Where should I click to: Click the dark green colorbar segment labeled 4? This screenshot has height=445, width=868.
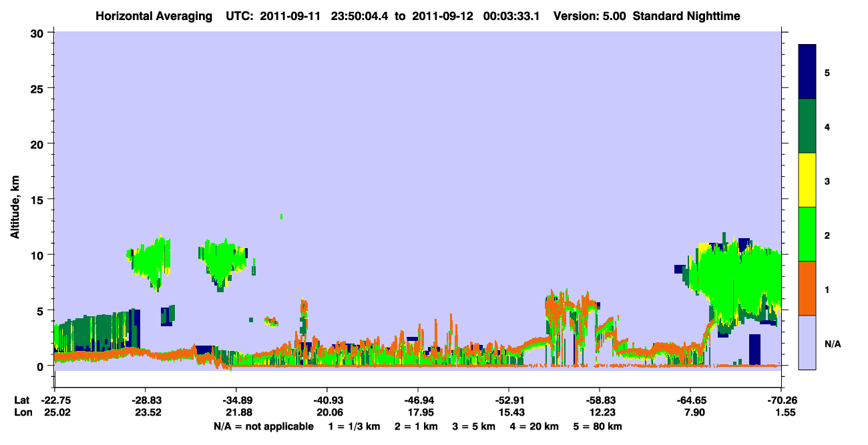coord(807,126)
